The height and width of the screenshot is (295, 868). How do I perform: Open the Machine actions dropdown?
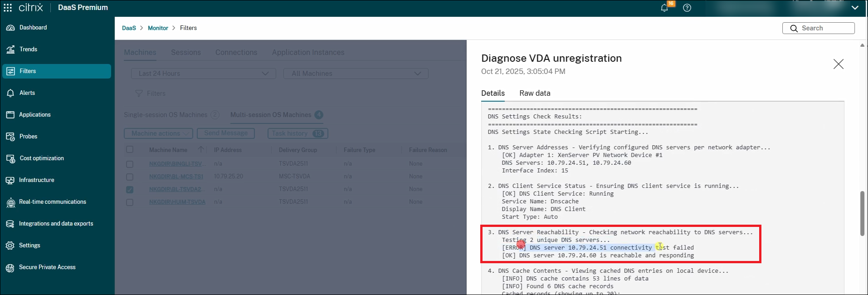[x=158, y=133]
